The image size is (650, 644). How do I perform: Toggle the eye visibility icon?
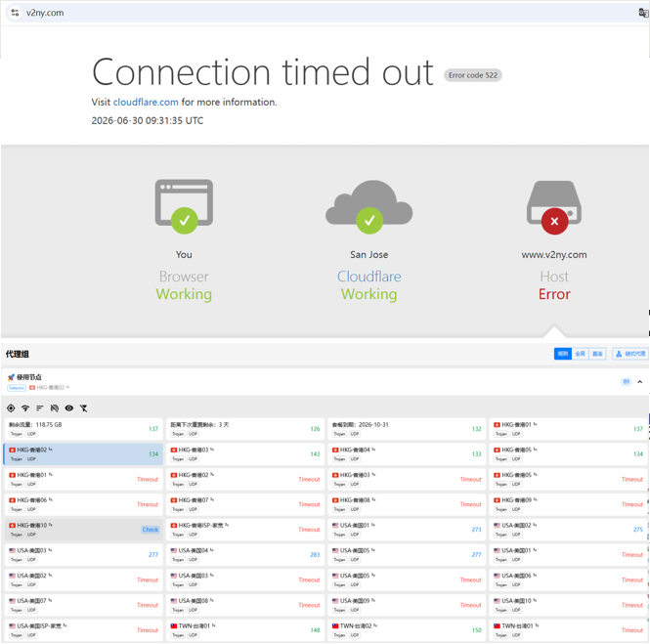(x=69, y=408)
